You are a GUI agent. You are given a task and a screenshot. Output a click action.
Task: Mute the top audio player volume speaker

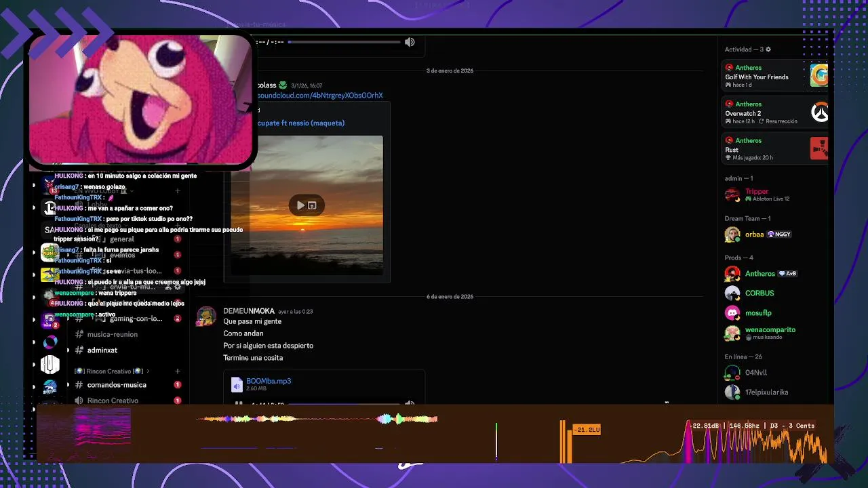click(410, 42)
